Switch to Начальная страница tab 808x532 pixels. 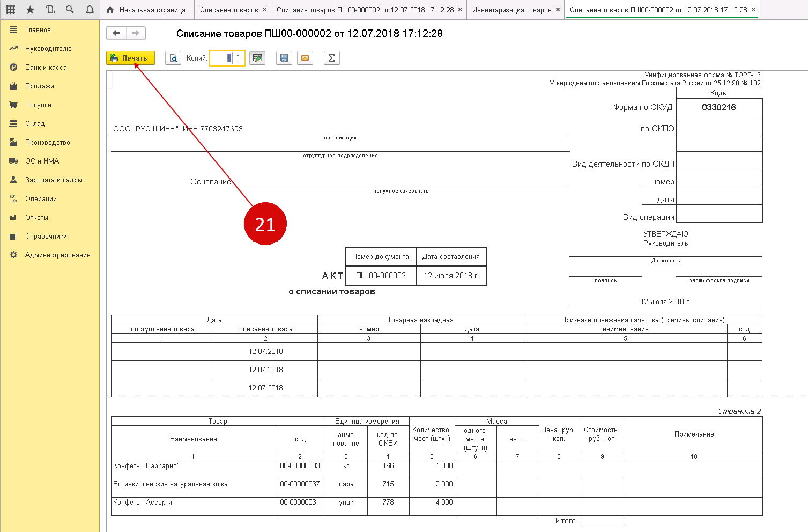tap(146, 10)
